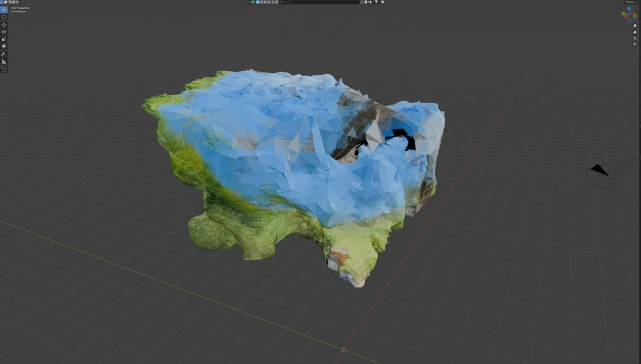Screen dimensions: 641x364
Task: Select the Annotate tool
Action: [4, 54]
